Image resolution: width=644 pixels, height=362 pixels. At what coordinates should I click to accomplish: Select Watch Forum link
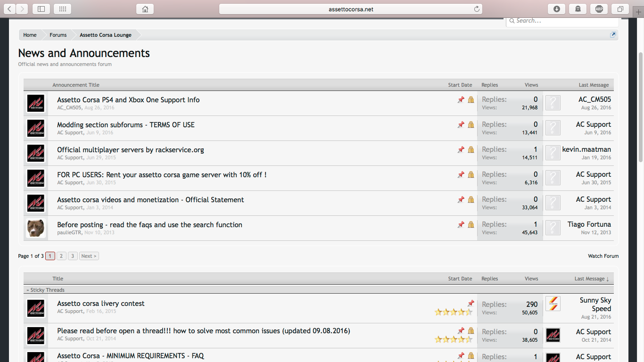(603, 256)
